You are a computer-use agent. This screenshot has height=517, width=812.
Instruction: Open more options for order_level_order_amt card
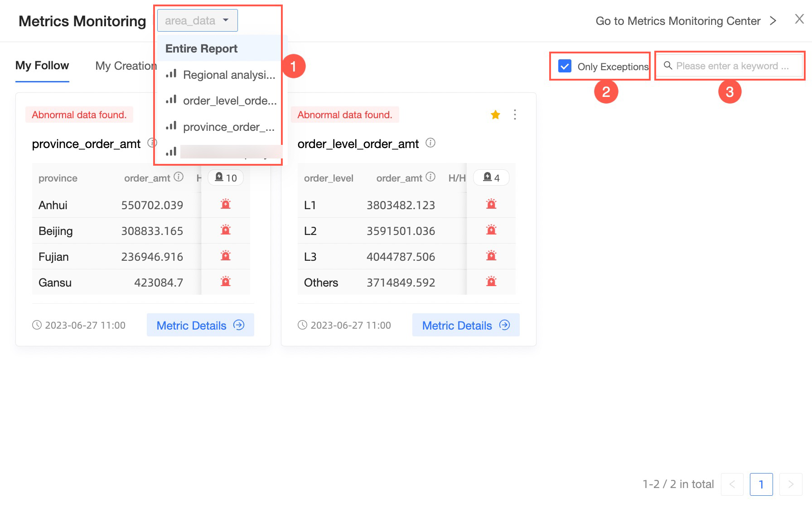[515, 115]
